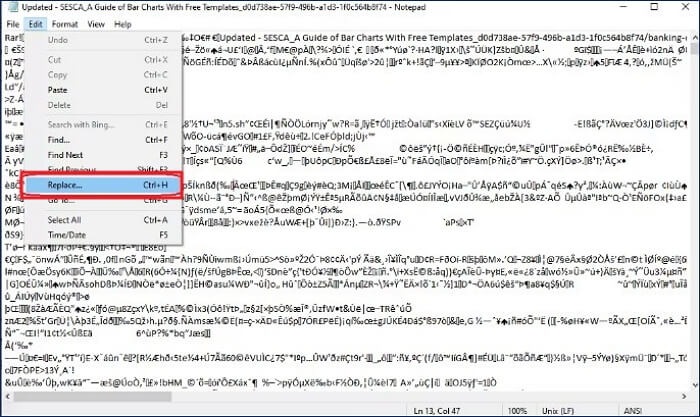Click the Ln 13, Col 47 status entry
The width and height of the screenshot is (700, 417).
pos(437,411)
